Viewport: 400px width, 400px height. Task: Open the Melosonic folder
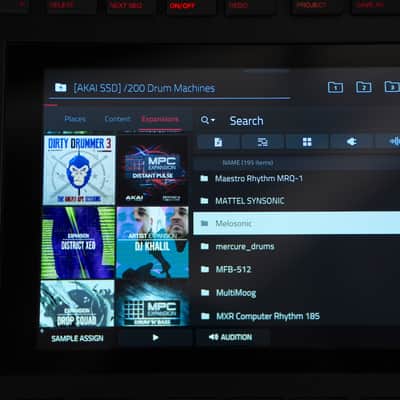coord(297,223)
